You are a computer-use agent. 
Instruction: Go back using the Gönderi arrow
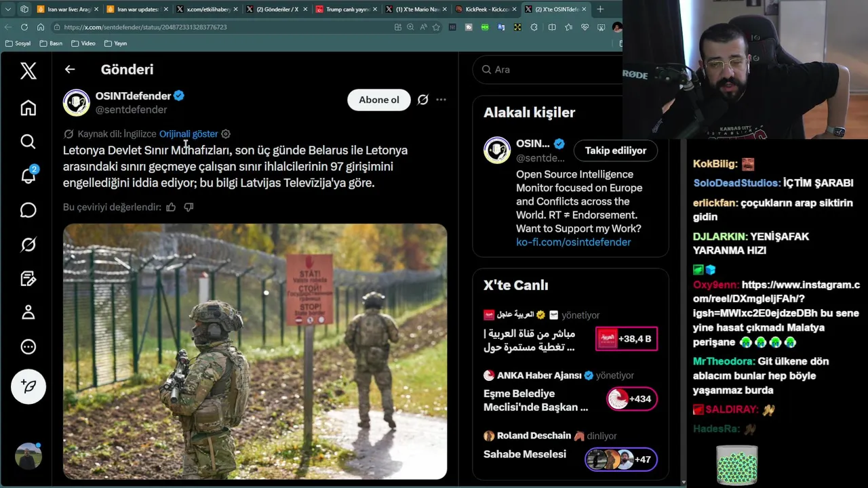pos(70,69)
